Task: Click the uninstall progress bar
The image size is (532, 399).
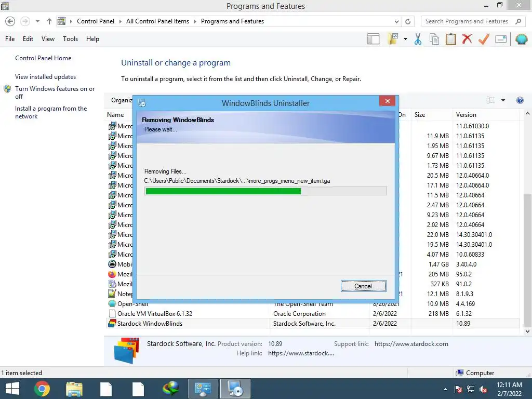Action: [265, 191]
